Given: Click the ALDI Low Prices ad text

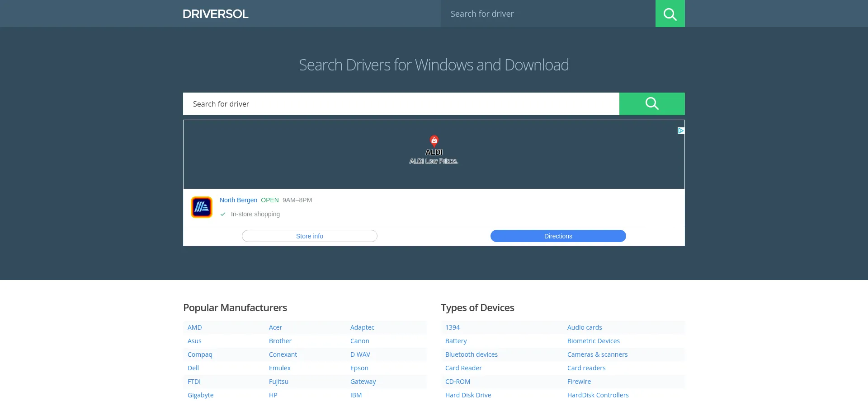Looking at the screenshot, I should [x=434, y=161].
